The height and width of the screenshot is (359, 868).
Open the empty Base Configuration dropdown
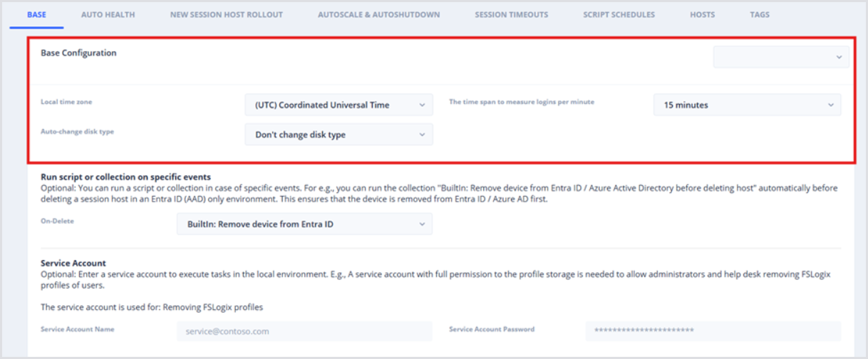[780, 57]
